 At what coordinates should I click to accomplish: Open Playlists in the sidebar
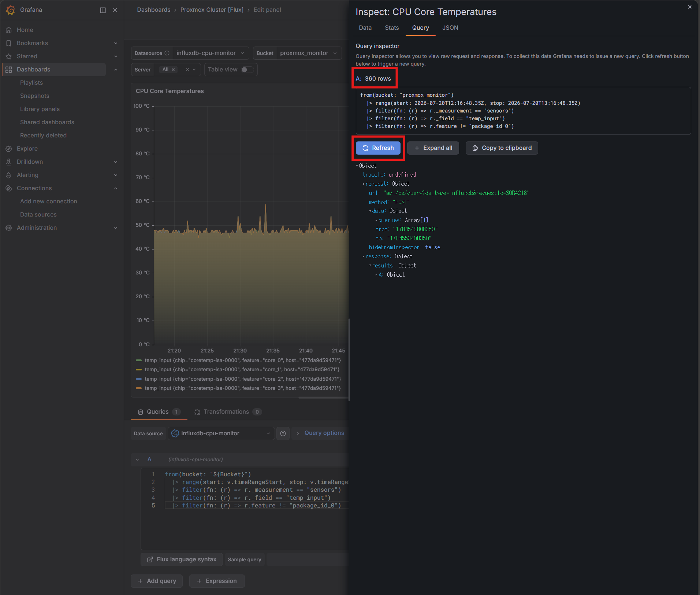pyautogui.click(x=31, y=83)
